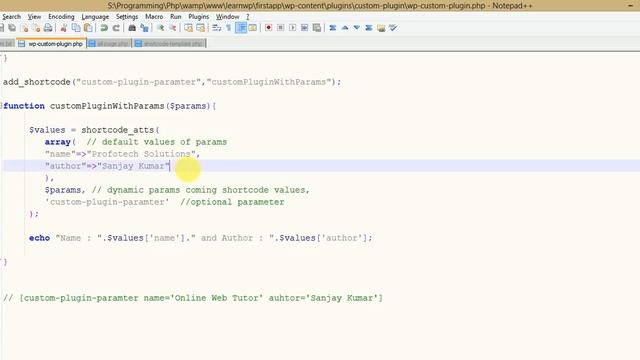Switch to the third file tab
640x360 pixels.
point(169,43)
